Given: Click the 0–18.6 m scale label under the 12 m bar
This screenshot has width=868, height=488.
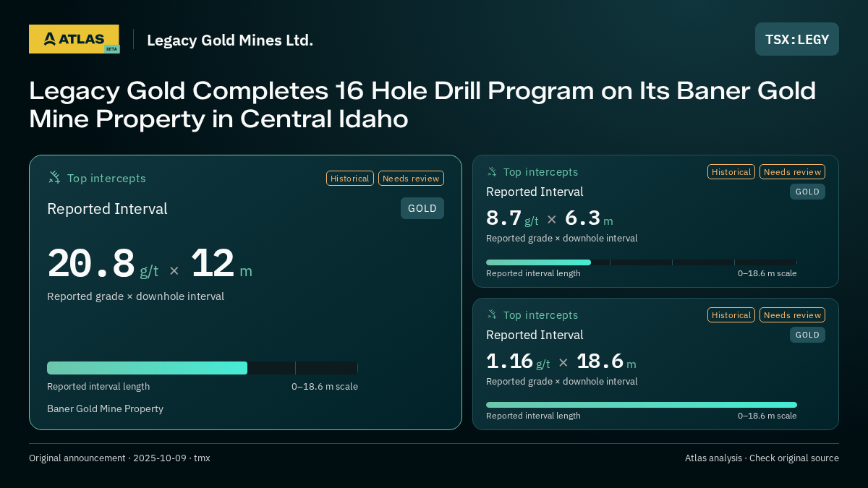Looking at the screenshot, I should pos(325,386).
